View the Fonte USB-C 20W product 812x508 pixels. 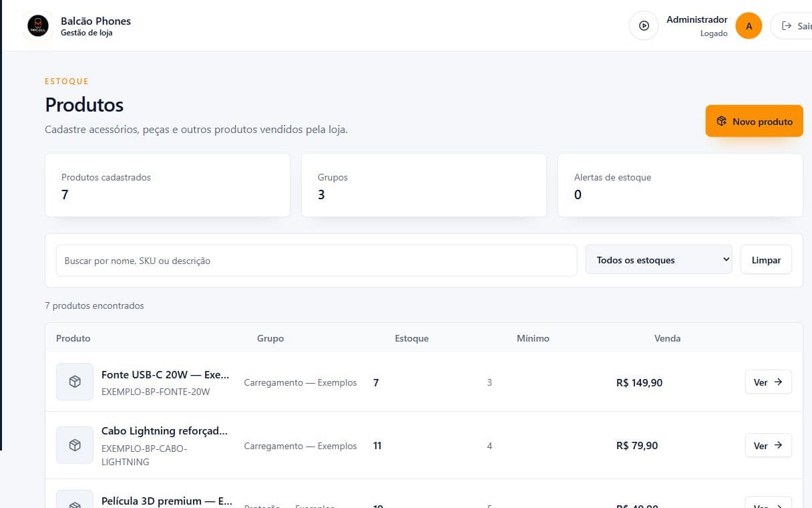tap(768, 382)
